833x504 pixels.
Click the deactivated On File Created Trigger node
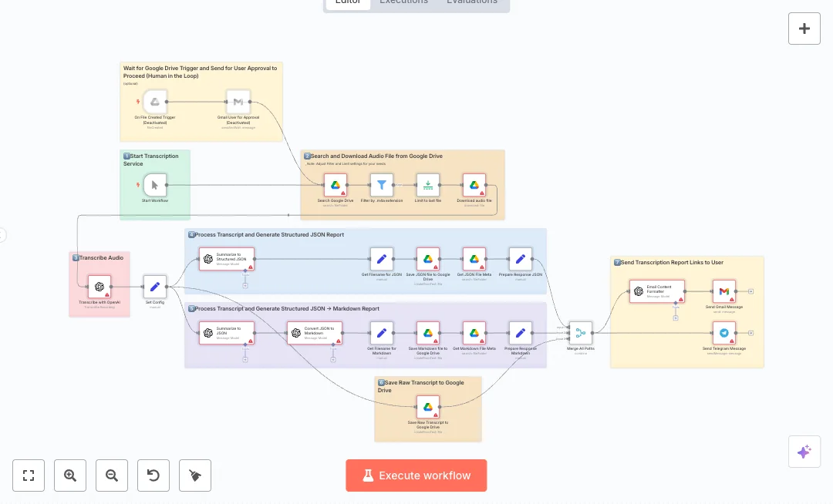155,102
